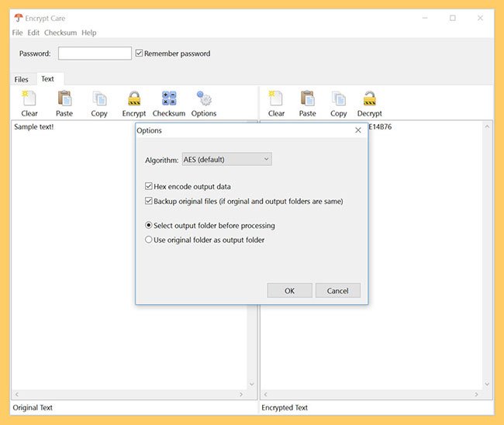
Task: Click the Password input field
Action: 95,54
